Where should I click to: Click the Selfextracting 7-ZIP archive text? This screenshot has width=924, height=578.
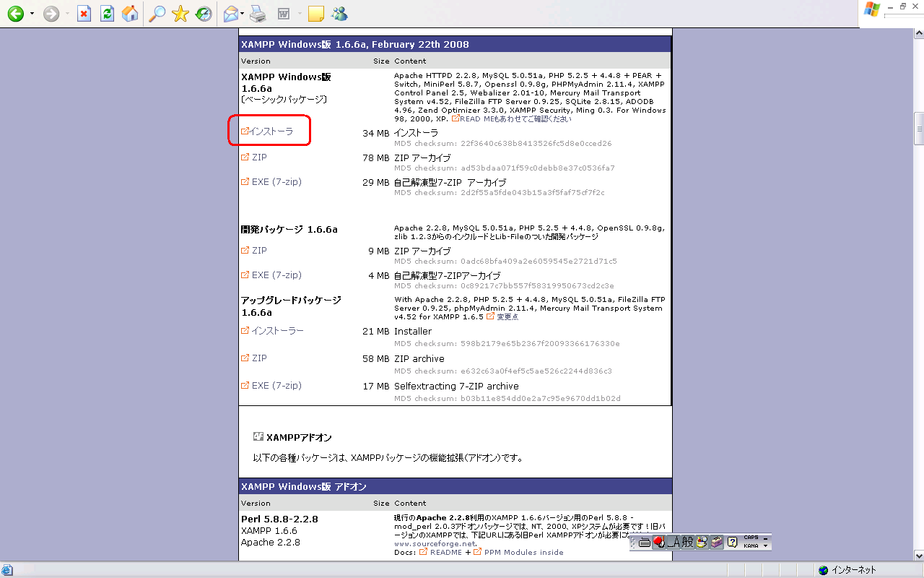[456, 386]
